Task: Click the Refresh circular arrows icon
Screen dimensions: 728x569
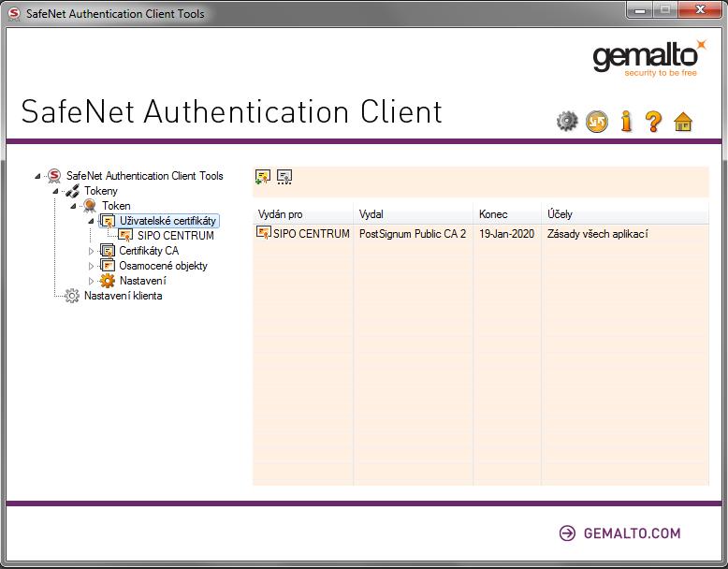Action: 597,122
